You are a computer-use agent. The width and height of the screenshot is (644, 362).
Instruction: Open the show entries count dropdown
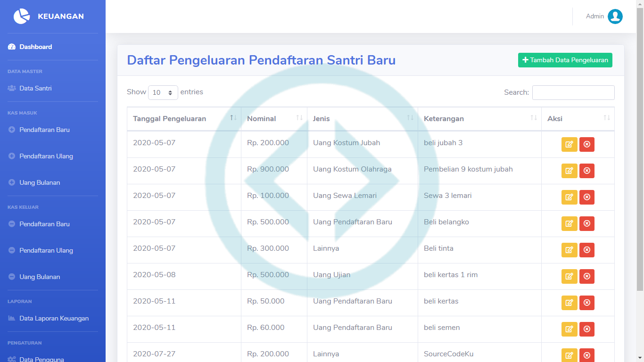click(163, 93)
